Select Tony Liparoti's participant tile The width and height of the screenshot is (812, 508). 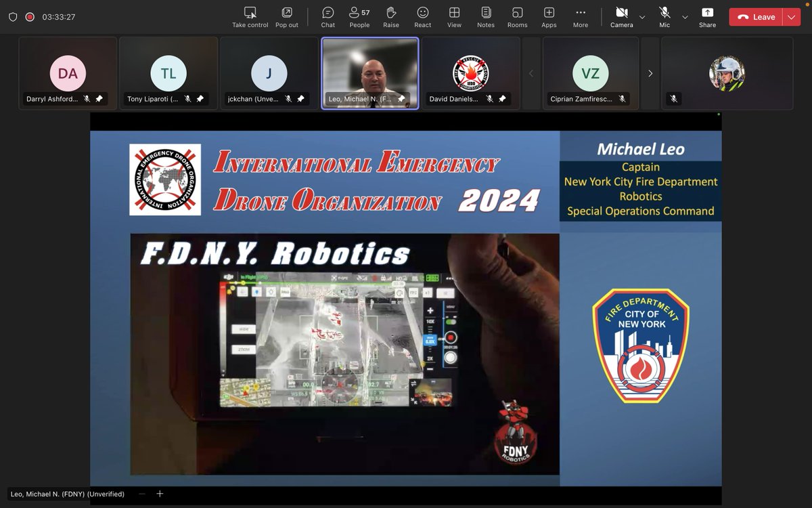(168, 73)
